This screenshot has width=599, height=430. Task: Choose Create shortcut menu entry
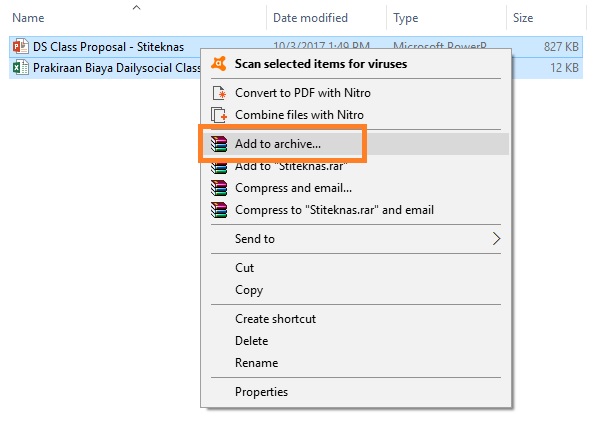pos(275,319)
